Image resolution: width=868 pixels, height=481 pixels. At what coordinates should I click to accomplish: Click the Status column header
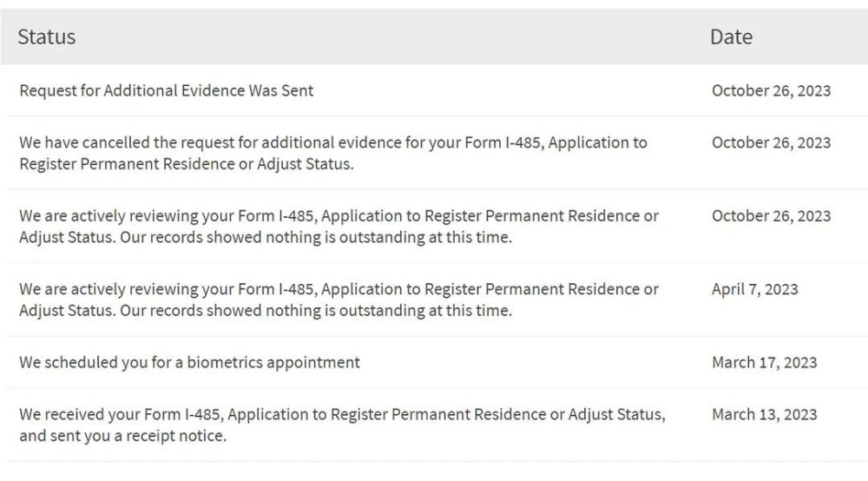coord(47,36)
